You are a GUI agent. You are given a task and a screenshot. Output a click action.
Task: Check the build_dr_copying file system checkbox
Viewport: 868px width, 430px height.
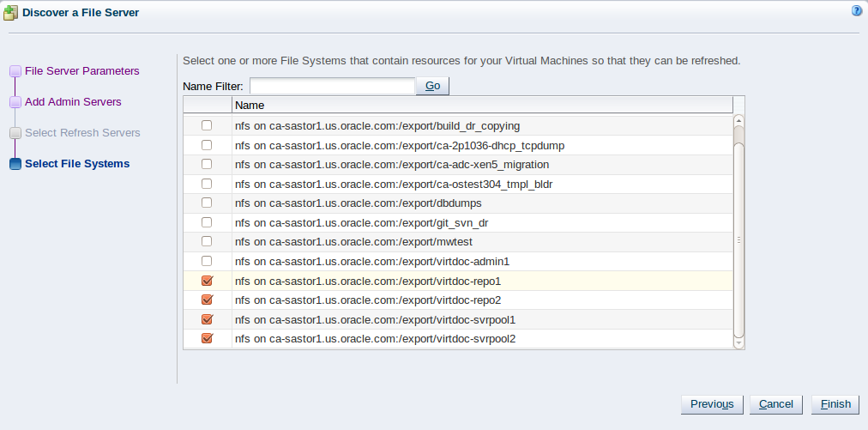pos(207,125)
